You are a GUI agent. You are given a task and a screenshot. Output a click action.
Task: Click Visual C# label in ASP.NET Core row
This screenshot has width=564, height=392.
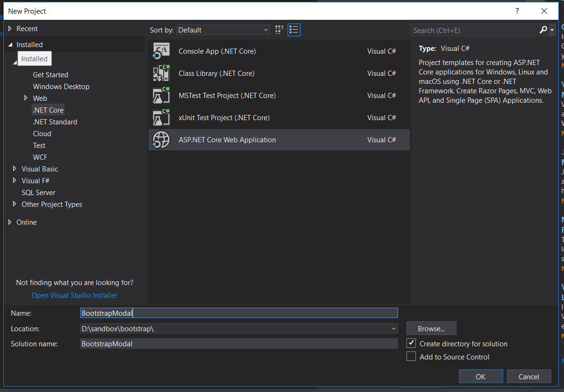click(x=382, y=140)
